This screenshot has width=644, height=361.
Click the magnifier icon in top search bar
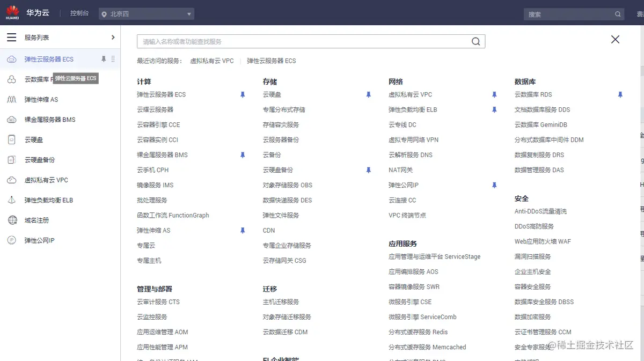click(x=618, y=14)
